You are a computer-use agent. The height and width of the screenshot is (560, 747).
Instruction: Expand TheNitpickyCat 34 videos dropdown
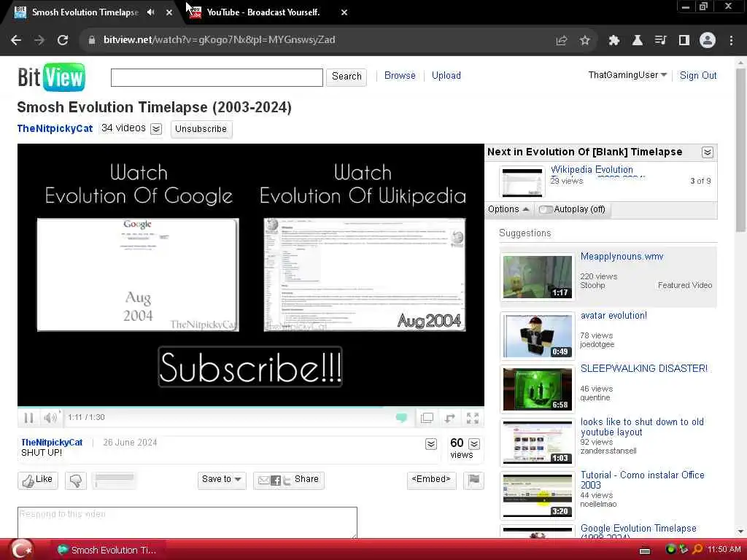[156, 128]
